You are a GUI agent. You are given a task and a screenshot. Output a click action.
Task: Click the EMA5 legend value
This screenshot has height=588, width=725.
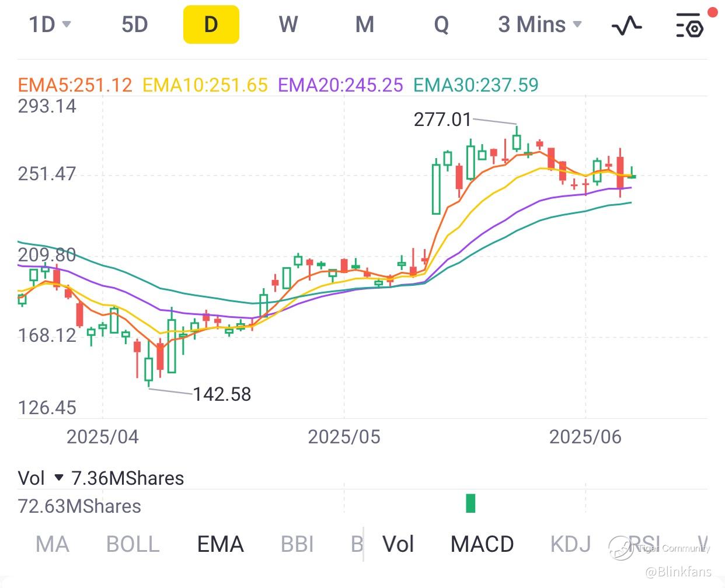click(75, 85)
